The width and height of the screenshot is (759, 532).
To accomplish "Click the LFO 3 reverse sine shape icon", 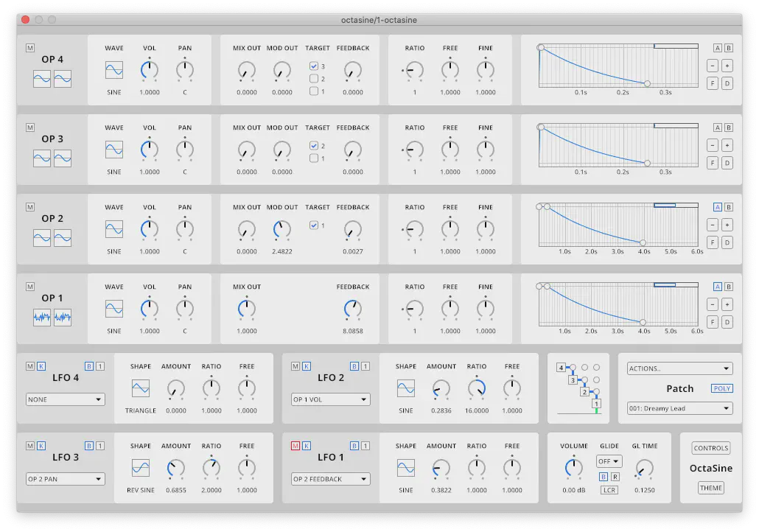I will [x=141, y=468].
